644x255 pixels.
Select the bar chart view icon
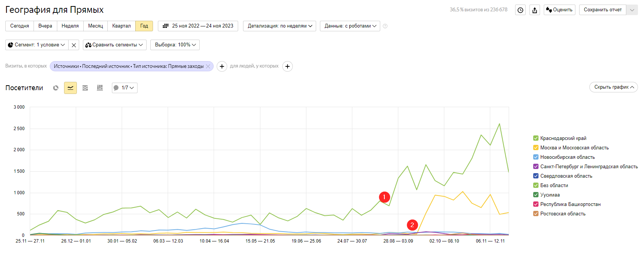[100, 88]
